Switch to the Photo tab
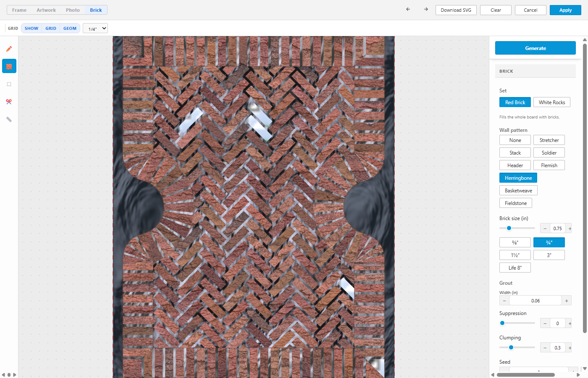This screenshot has height=378, width=588. 73,10
